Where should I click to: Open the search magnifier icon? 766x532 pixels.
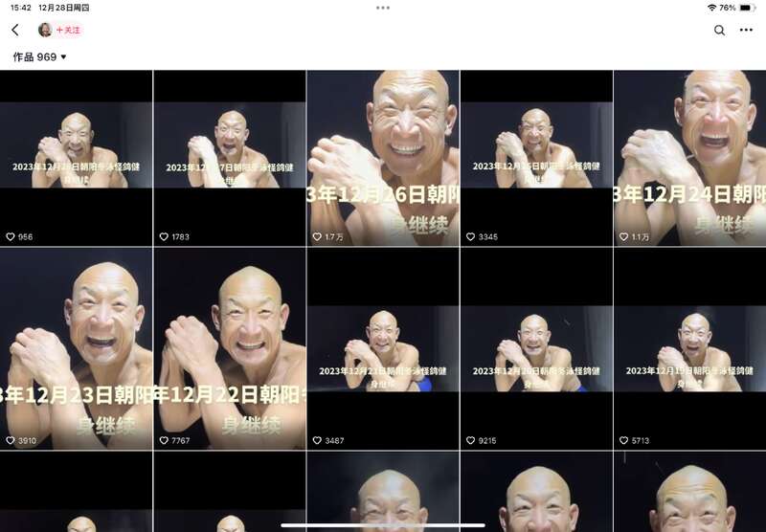click(719, 31)
